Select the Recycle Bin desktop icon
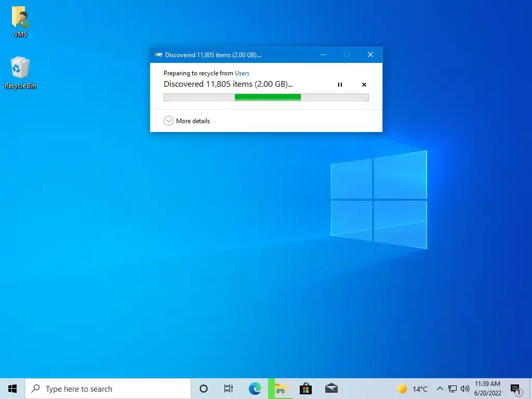Screen dimensions: 532x399 pos(20,73)
